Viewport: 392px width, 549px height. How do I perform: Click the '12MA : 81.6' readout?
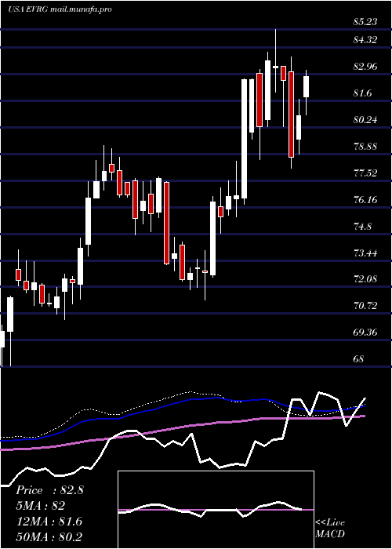(x=49, y=522)
